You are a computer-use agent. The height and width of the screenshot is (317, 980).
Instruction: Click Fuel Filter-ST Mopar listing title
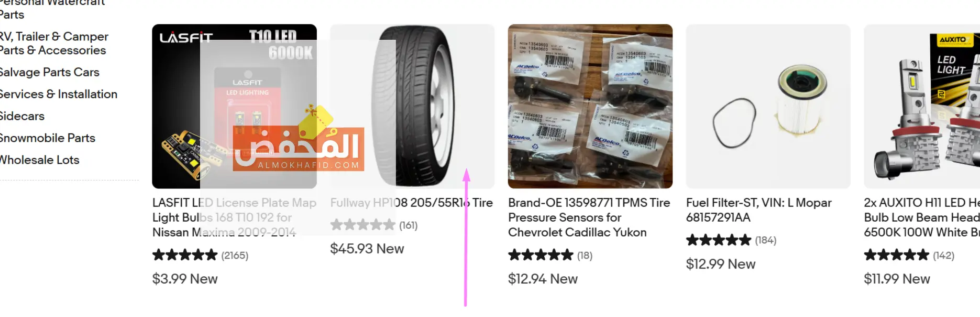(x=758, y=210)
